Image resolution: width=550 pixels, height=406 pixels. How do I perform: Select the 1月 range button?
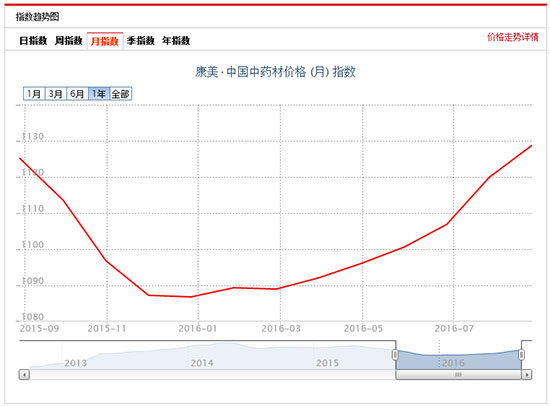(34, 94)
